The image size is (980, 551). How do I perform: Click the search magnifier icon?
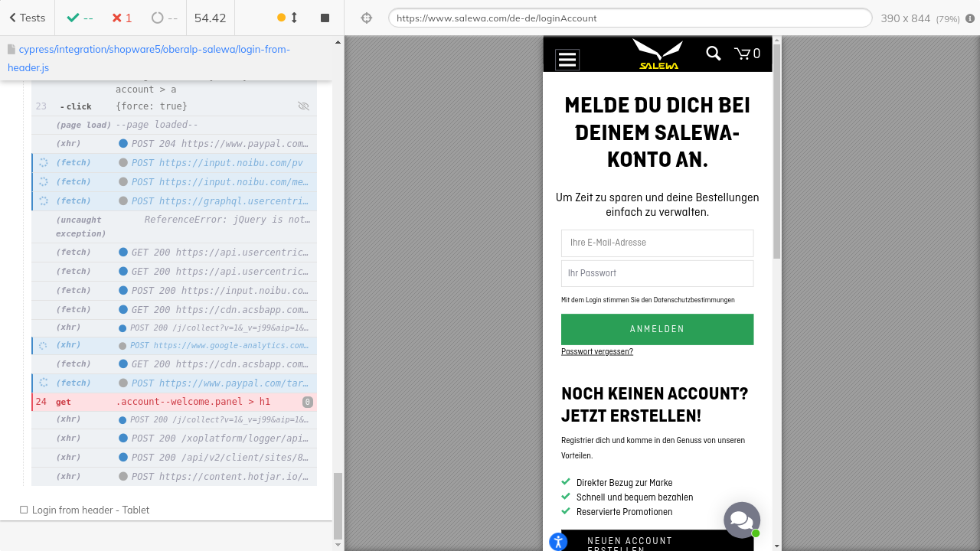[x=713, y=54]
